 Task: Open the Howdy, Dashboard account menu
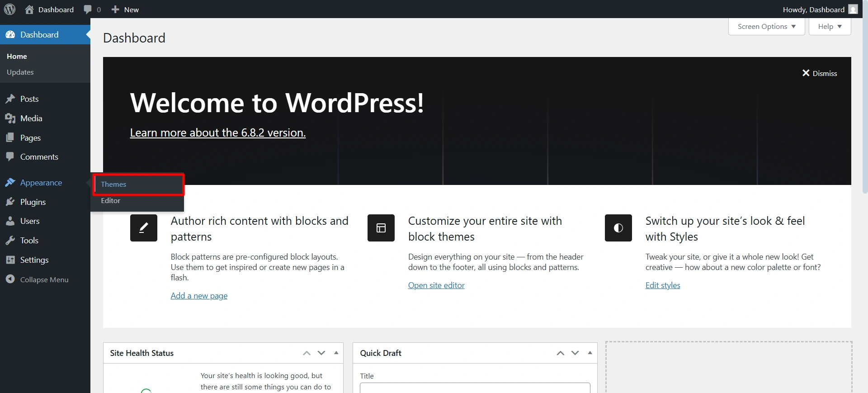pos(820,9)
